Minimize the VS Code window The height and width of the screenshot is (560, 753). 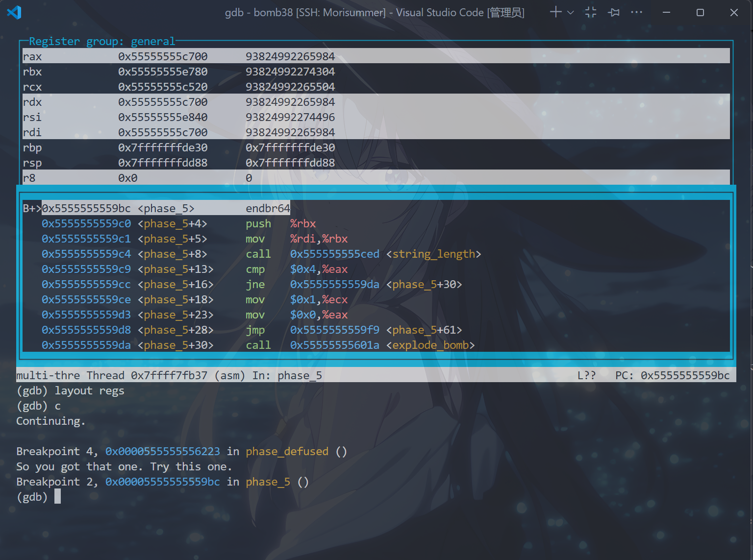[x=666, y=12]
